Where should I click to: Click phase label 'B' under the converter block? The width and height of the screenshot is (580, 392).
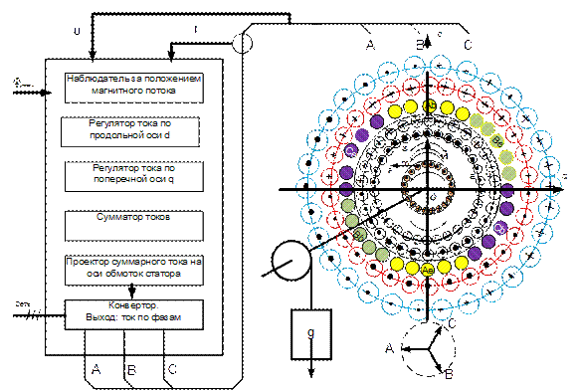(132, 370)
